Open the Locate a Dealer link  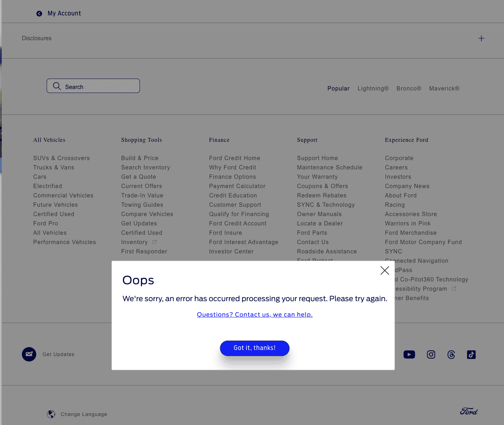coord(320,224)
